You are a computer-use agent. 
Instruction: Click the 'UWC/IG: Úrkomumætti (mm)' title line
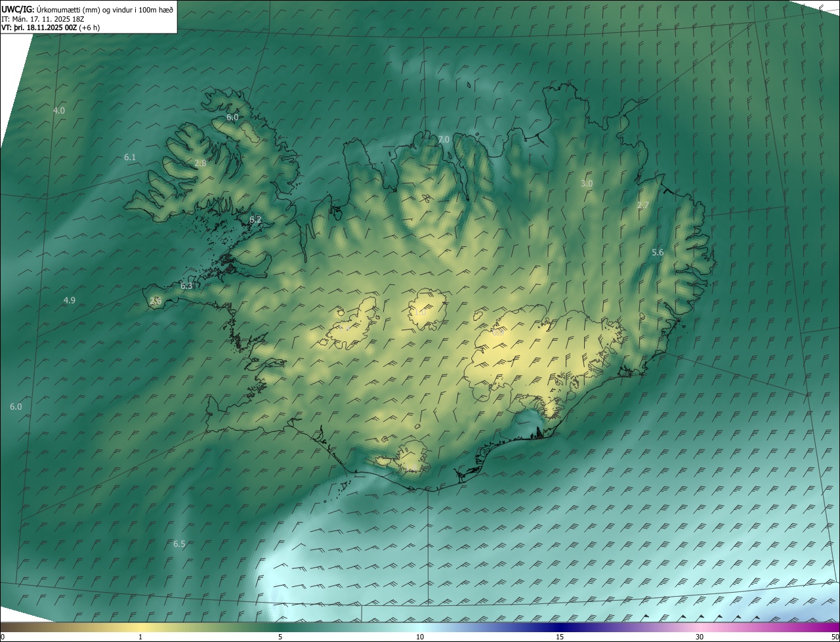pyautogui.click(x=87, y=9)
